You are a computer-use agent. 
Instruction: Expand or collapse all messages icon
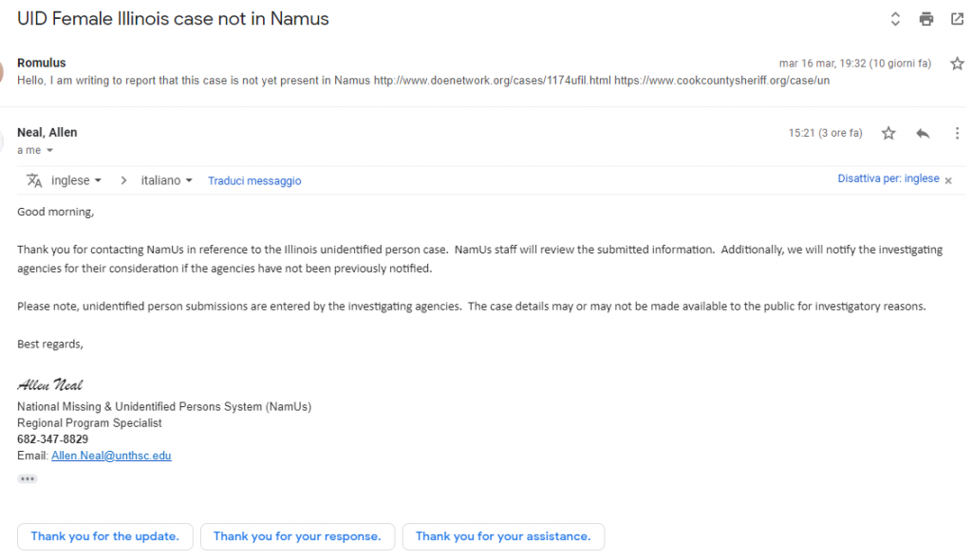(894, 19)
